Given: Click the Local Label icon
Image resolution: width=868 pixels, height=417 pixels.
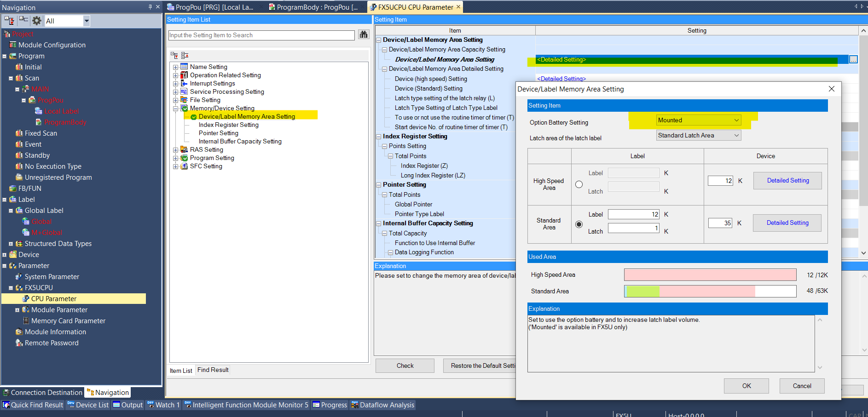Looking at the screenshot, I should [39, 111].
